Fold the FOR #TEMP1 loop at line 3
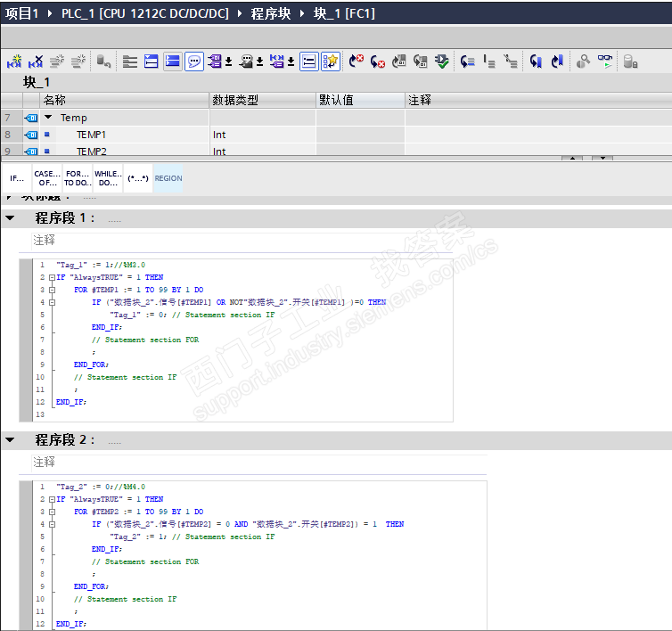This screenshot has height=631, width=672. click(52, 290)
